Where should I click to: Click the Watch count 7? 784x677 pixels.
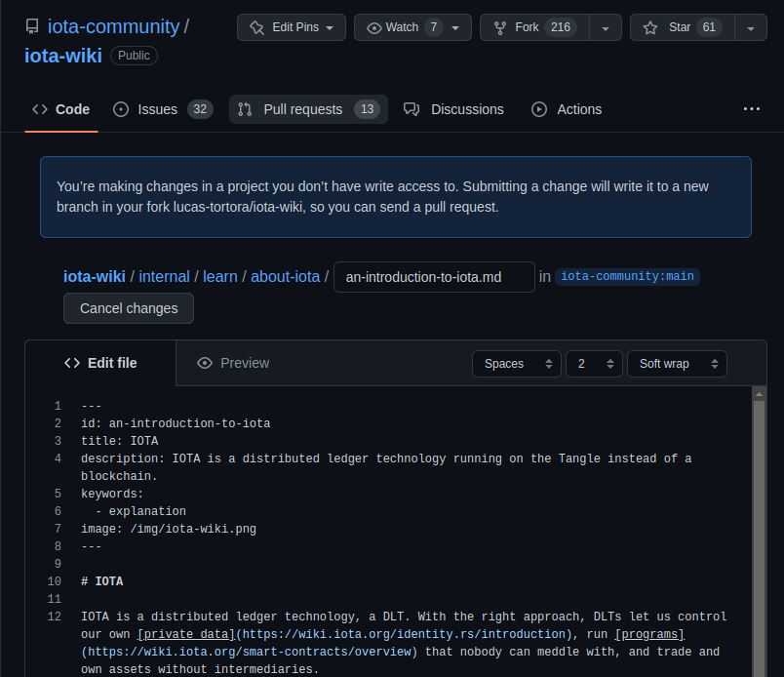pos(434,27)
